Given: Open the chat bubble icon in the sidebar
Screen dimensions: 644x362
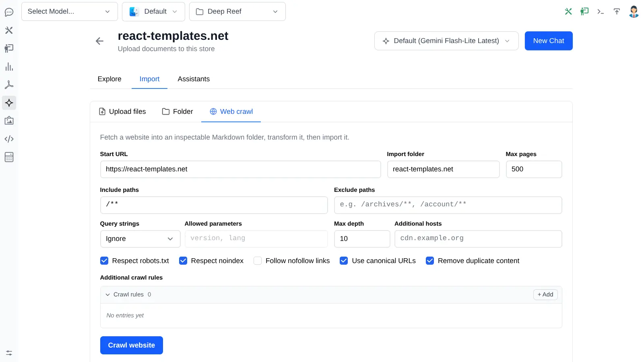Looking at the screenshot, I should pyautogui.click(x=9, y=12).
